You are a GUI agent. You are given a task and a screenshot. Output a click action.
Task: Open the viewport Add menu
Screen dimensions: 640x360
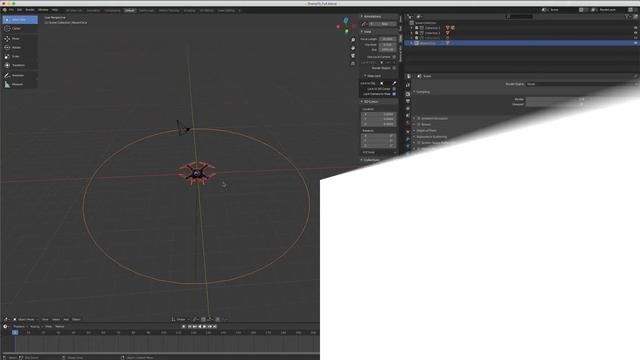[66, 320]
